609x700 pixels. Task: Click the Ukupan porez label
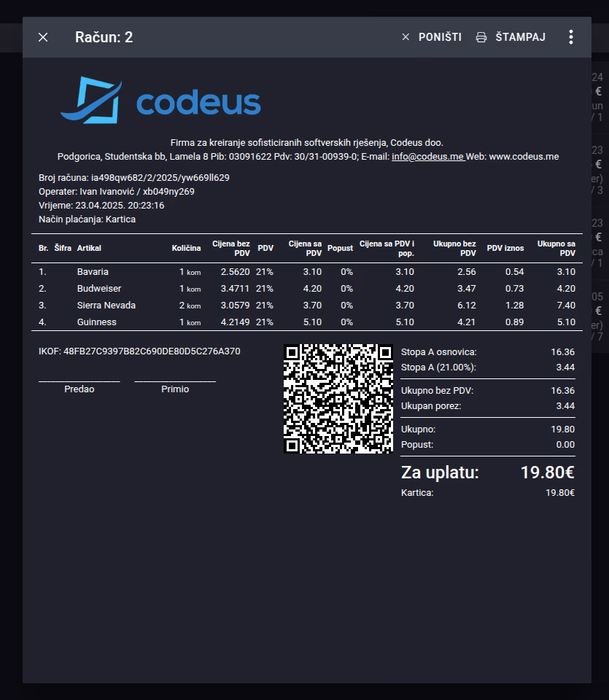(431, 406)
